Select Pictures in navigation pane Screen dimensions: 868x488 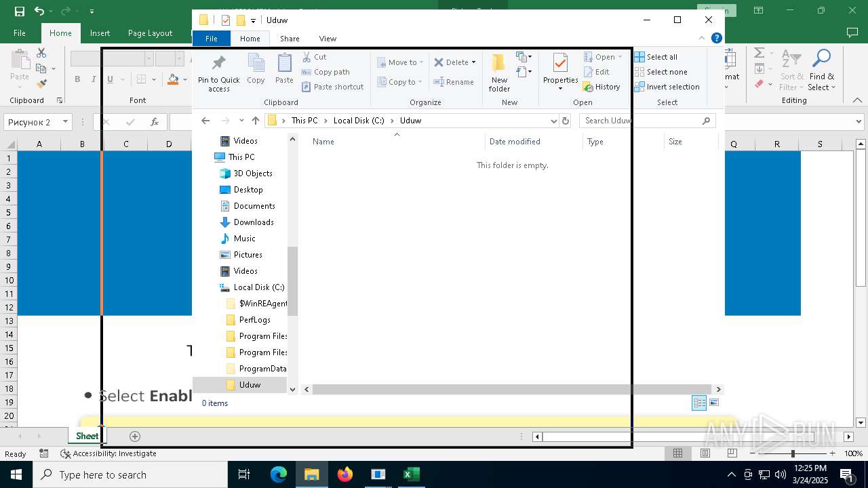click(248, 255)
